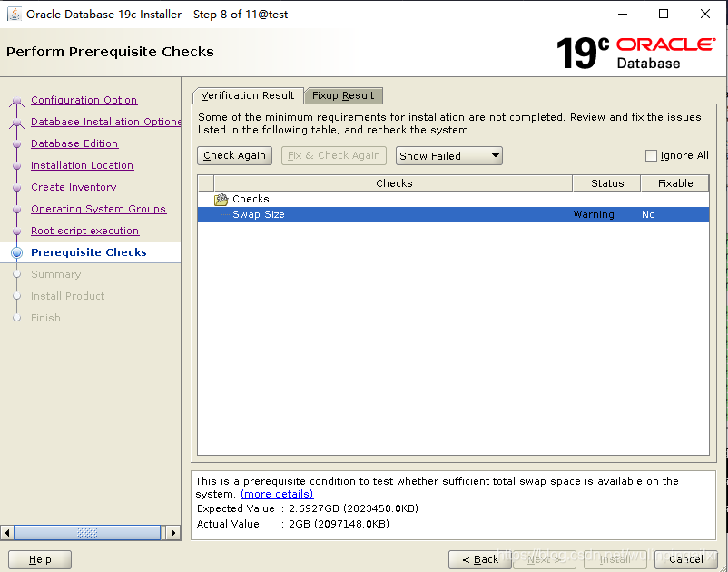728x572 pixels.
Task: Open the Create Inventory step
Action: pos(74,187)
